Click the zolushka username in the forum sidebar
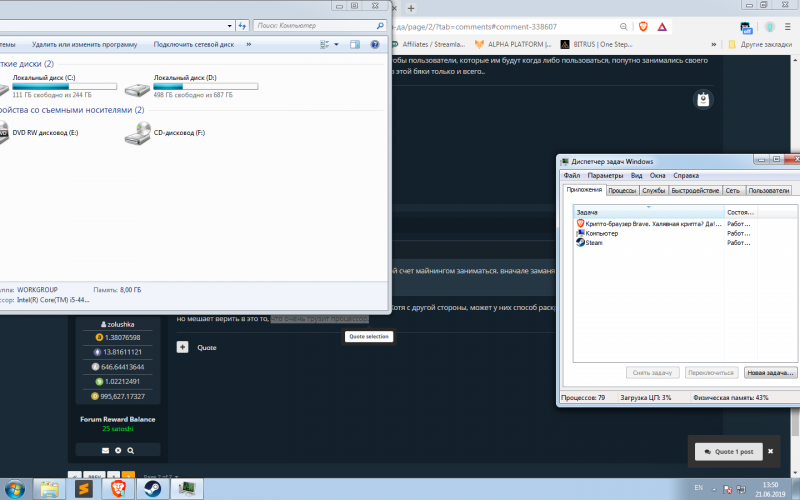This screenshot has height=500, width=800. coord(118,324)
